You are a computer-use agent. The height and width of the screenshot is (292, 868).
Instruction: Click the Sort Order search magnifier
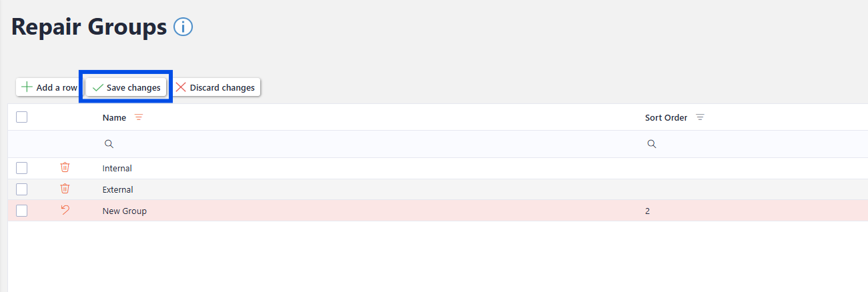[652, 144]
